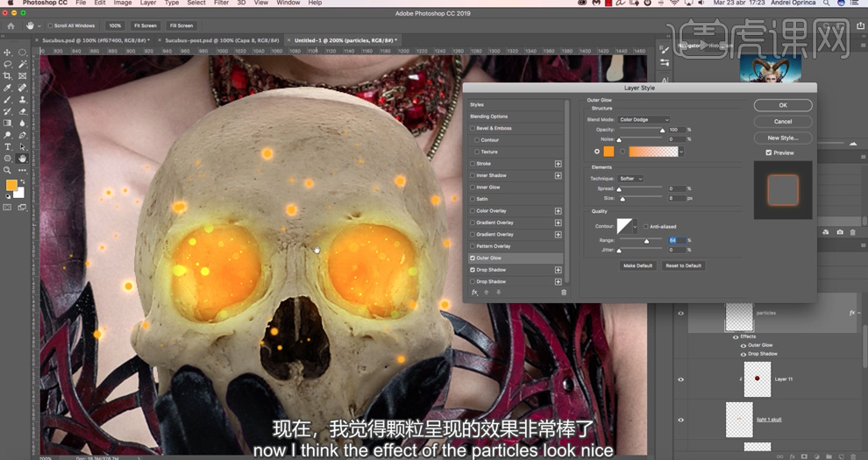Select the Brush tool
Viewport: 868px width, 460px height.
8,100
